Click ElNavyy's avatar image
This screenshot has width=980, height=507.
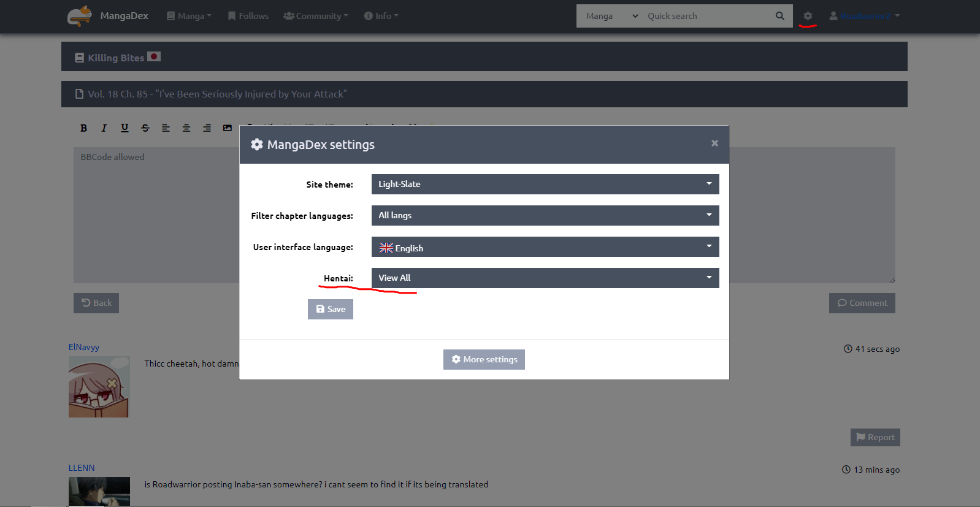99,387
